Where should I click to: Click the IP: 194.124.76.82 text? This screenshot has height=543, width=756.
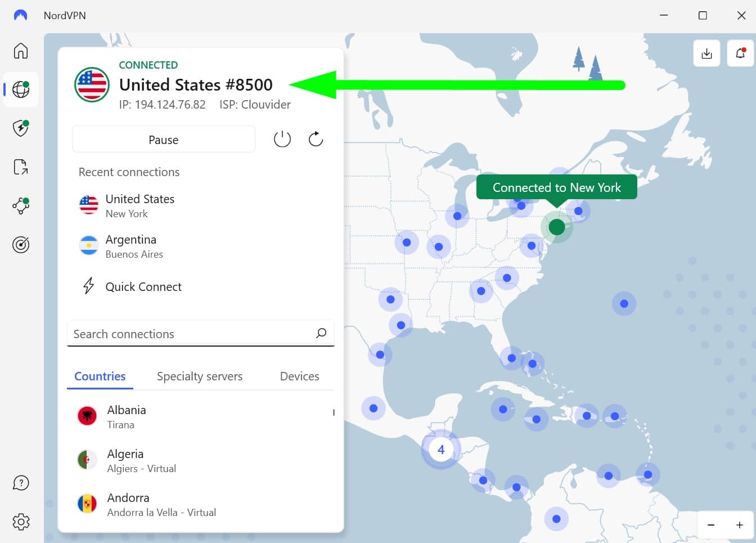[x=163, y=105]
